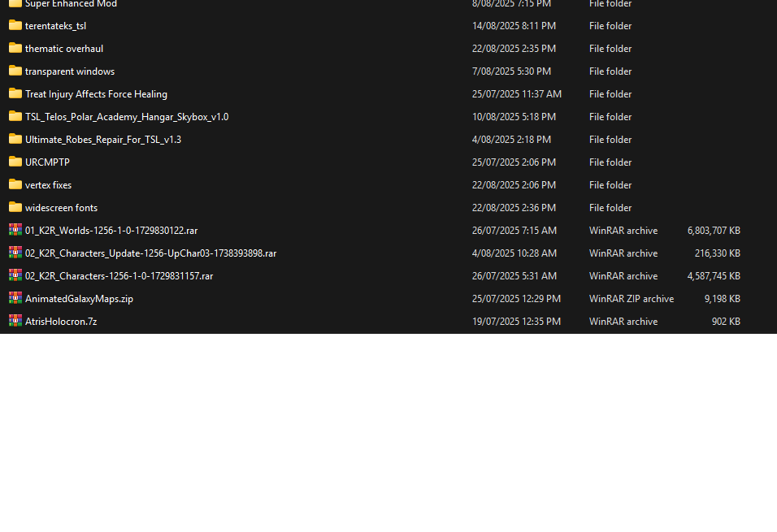
Task: Click the date 22/08/2025 2:35 PM
Action: pyautogui.click(x=514, y=49)
